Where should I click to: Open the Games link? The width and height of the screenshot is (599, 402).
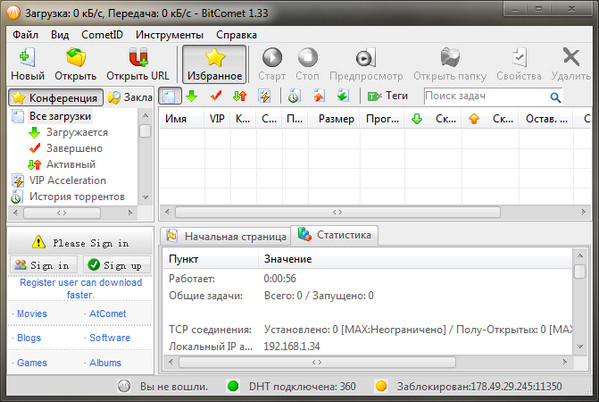pyautogui.click(x=32, y=363)
